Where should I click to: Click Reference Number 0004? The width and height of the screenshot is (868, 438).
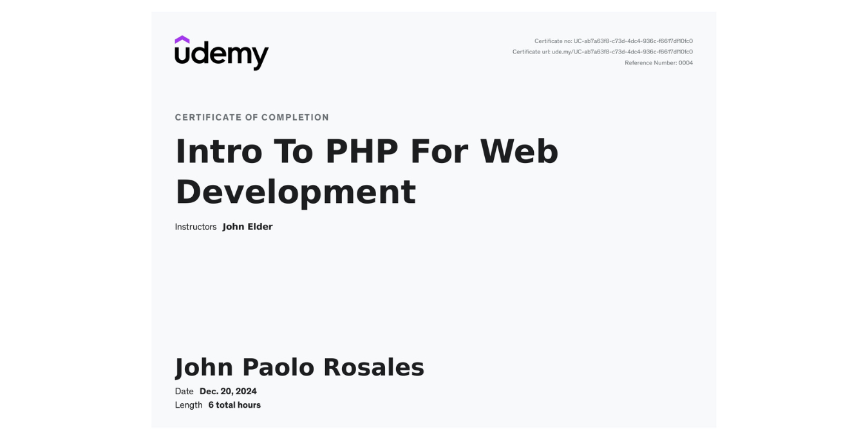pos(658,63)
